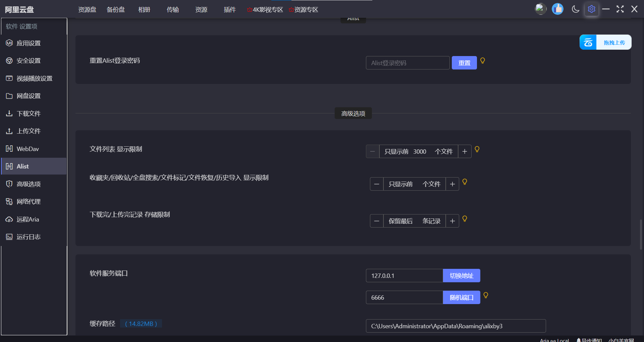Focus the Alist登录密码 input field
The height and width of the screenshot is (342, 644).
point(408,63)
